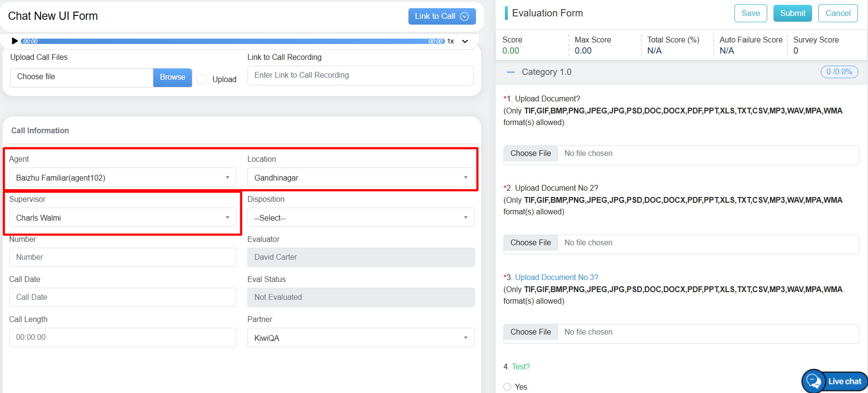
Task: Open the Agent dropdown
Action: pyautogui.click(x=122, y=178)
